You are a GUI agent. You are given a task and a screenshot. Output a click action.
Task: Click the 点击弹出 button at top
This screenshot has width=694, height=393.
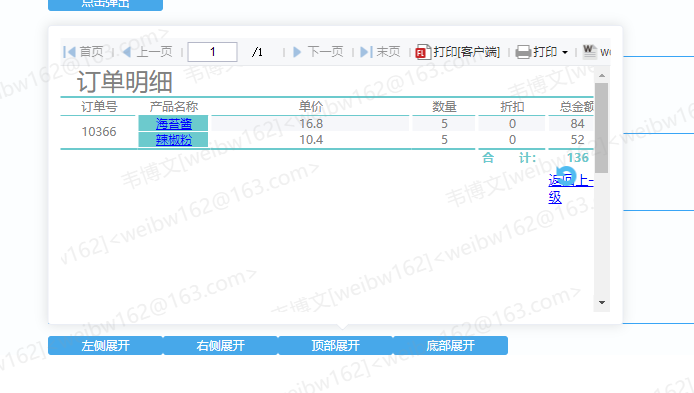click(x=105, y=4)
